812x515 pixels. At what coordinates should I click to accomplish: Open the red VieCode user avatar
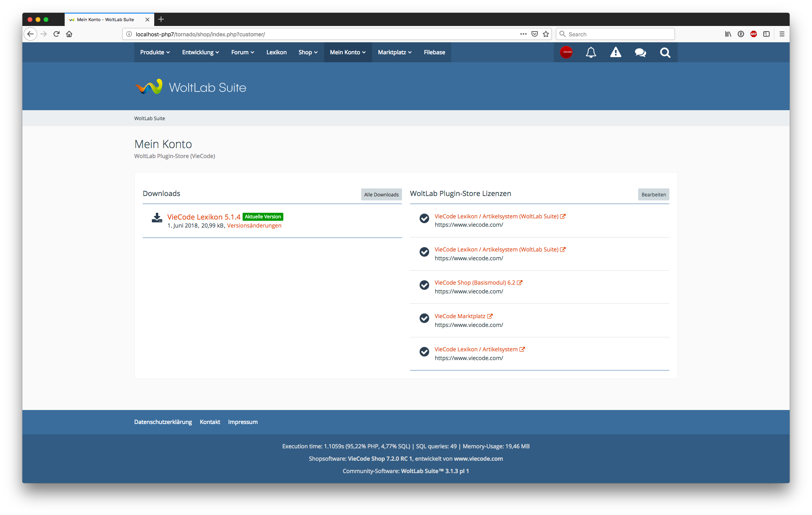pos(566,52)
